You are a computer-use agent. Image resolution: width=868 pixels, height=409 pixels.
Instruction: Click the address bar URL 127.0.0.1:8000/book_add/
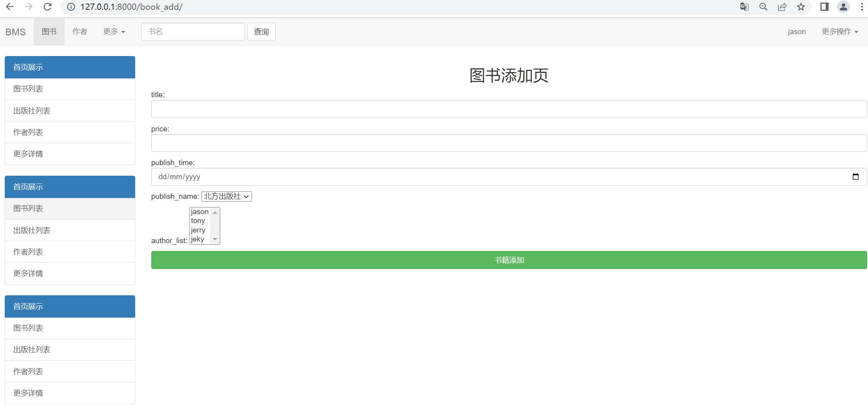132,7
